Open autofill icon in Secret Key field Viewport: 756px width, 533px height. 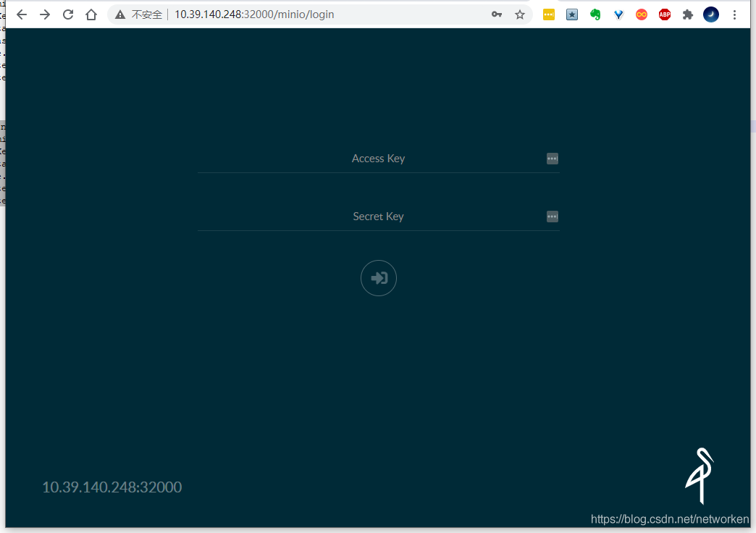click(x=553, y=217)
